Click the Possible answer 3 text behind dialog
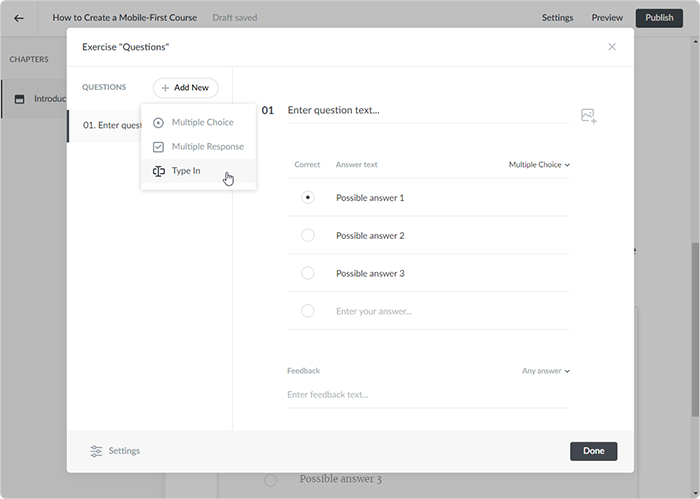700x499 pixels. (340, 479)
